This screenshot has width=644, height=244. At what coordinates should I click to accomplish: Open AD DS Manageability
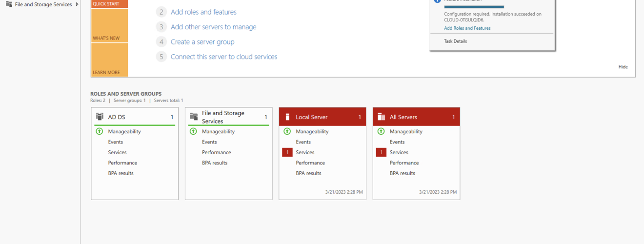pyautogui.click(x=124, y=132)
